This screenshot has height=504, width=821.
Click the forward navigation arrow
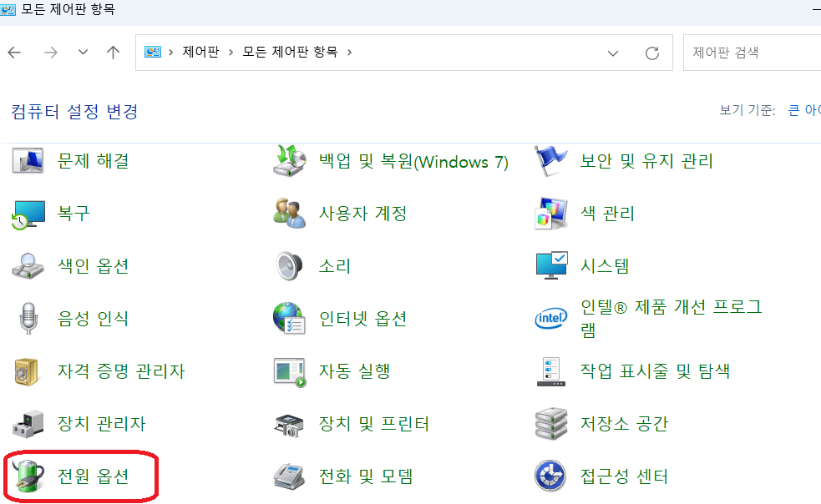pos(51,53)
